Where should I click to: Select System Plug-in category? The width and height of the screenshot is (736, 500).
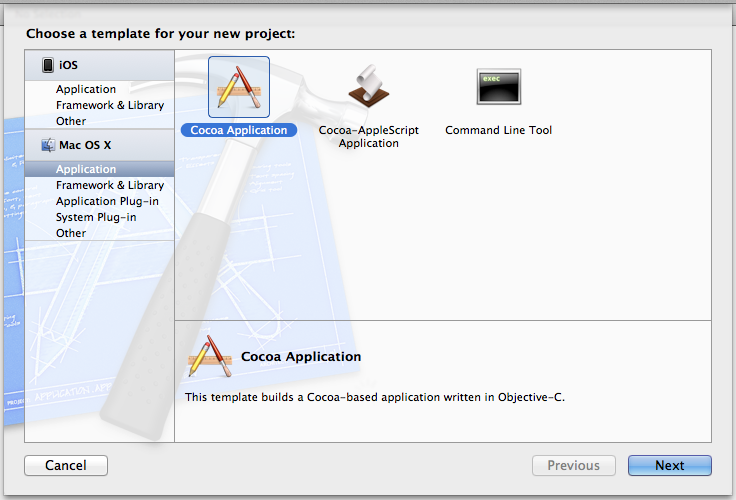96,217
